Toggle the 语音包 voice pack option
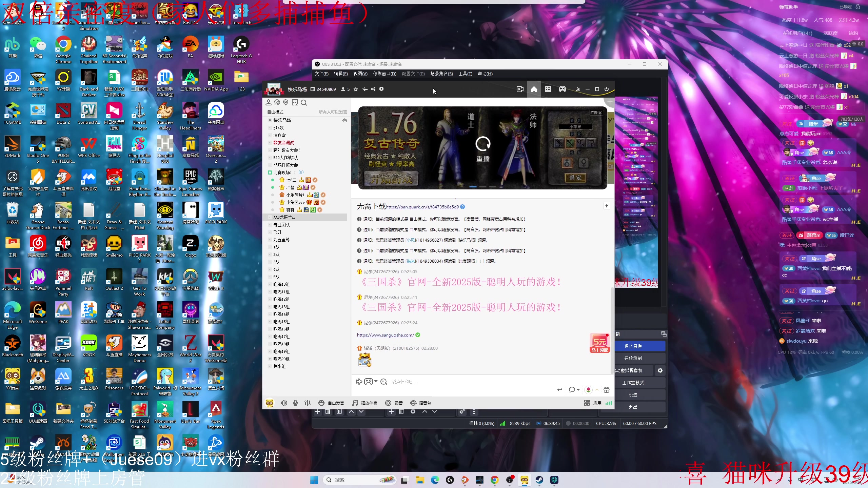 (421, 403)
